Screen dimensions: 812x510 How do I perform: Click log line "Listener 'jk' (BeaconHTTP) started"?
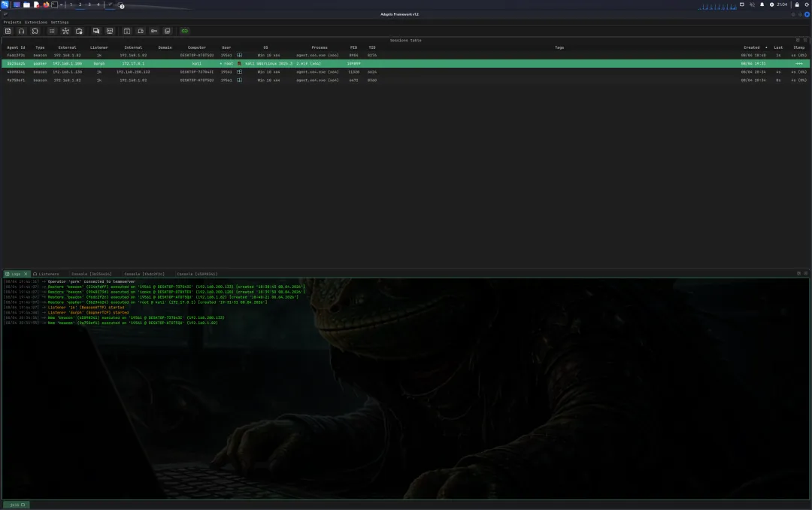86,308
